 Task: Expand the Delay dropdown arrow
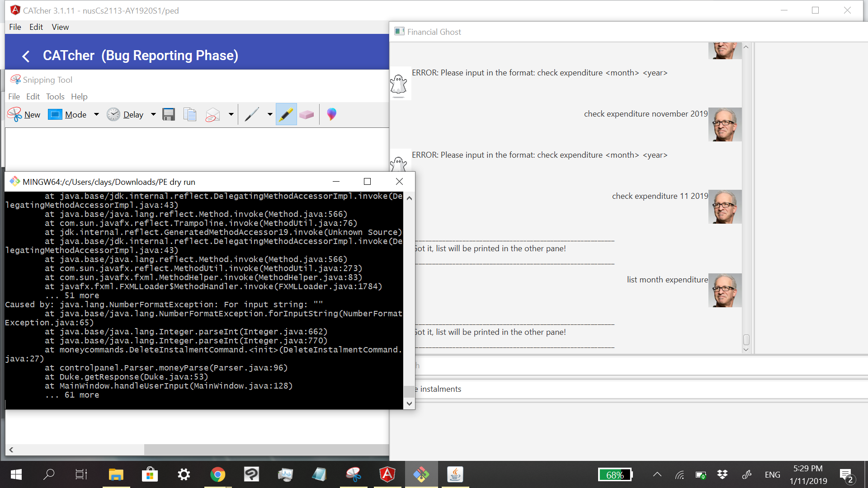[153, 114]
